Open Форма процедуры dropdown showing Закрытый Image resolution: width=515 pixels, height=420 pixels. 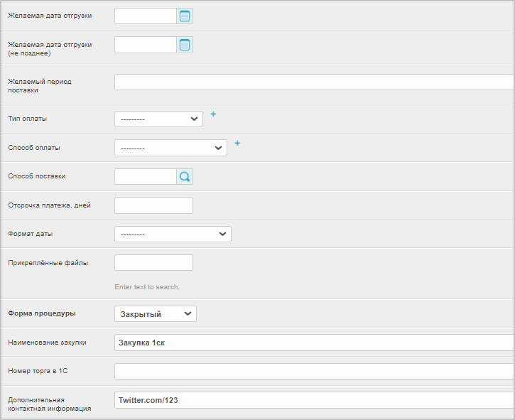[156, 313]
